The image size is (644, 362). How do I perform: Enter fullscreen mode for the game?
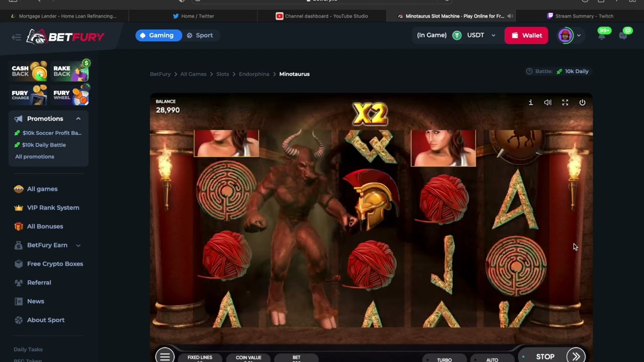coord(565,103)
